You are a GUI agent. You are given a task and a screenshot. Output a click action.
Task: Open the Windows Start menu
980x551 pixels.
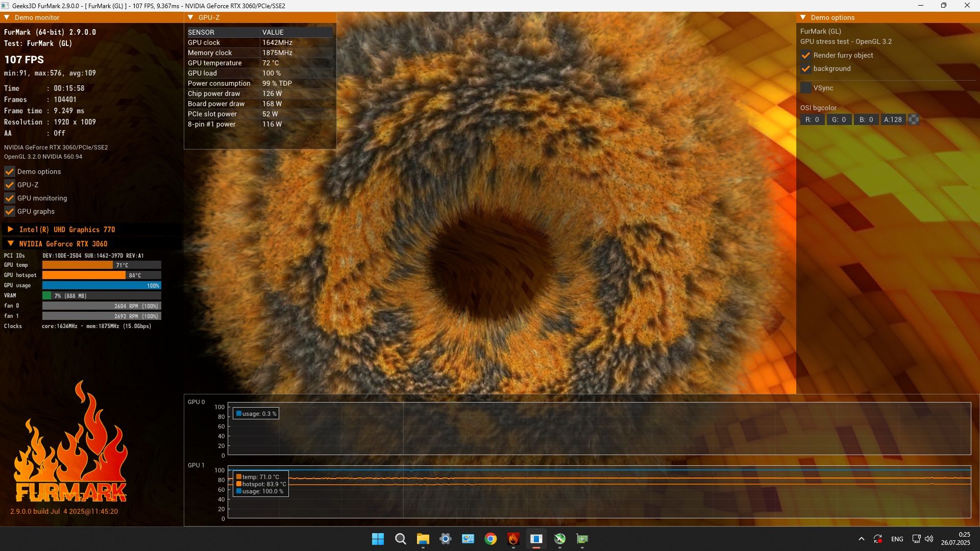tap(378, 539)
